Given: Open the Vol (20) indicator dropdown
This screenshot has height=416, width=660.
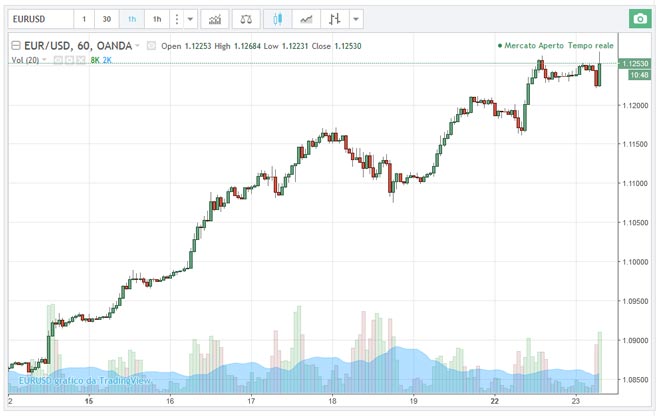Looking at the screenshot, I should click(46, 60).
